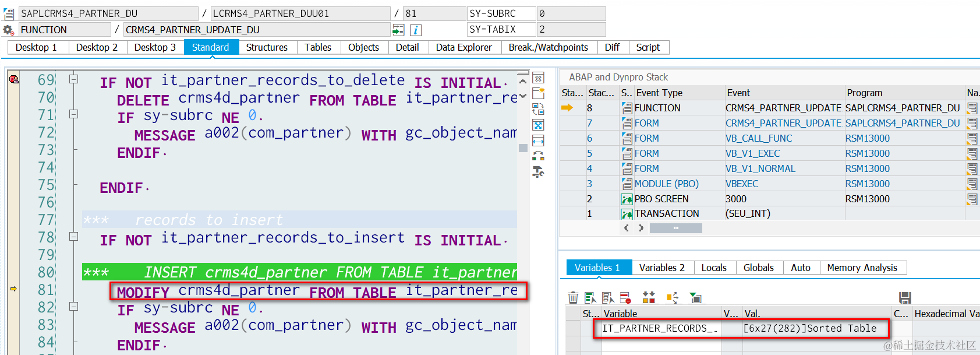Click the VB_V1_NORMAL event link
The image size is (980, 355).
click(760, 168)
